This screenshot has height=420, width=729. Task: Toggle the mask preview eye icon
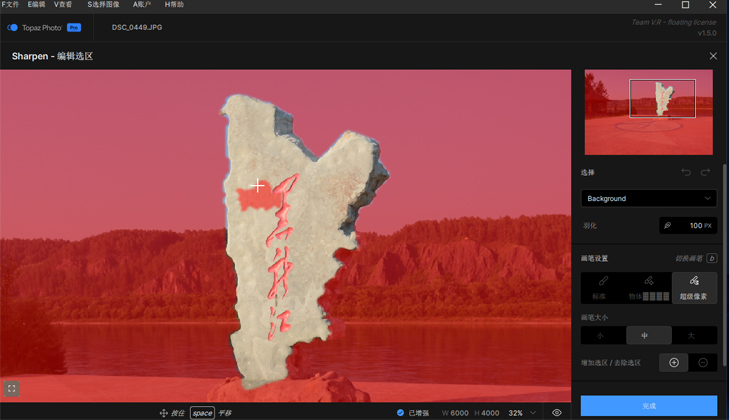click(557, 412)
